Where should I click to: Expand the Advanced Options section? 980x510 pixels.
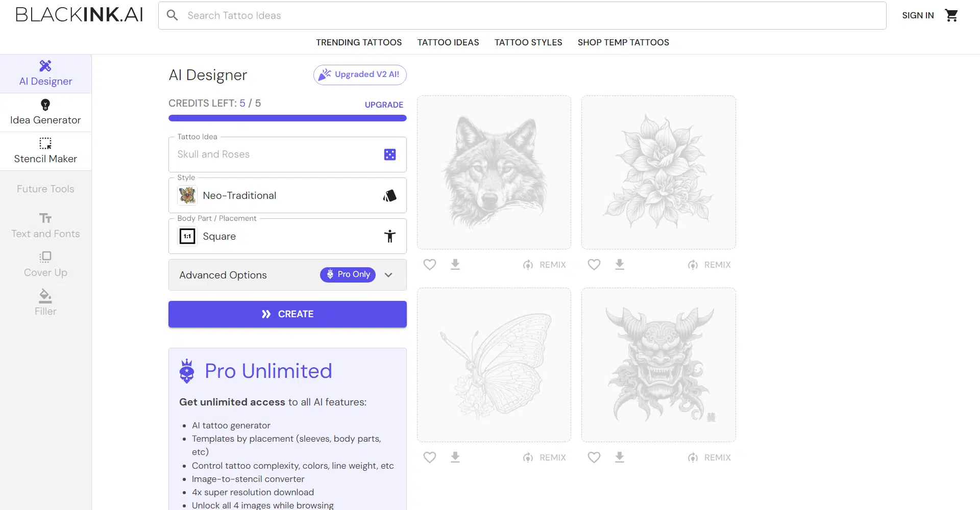point(388,275)
